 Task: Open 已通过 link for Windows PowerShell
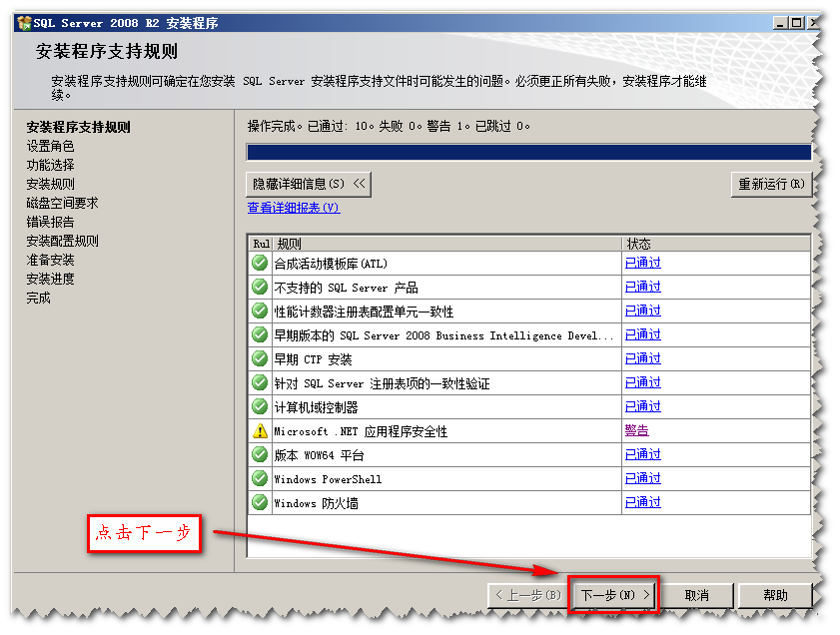tap(643, 478)
